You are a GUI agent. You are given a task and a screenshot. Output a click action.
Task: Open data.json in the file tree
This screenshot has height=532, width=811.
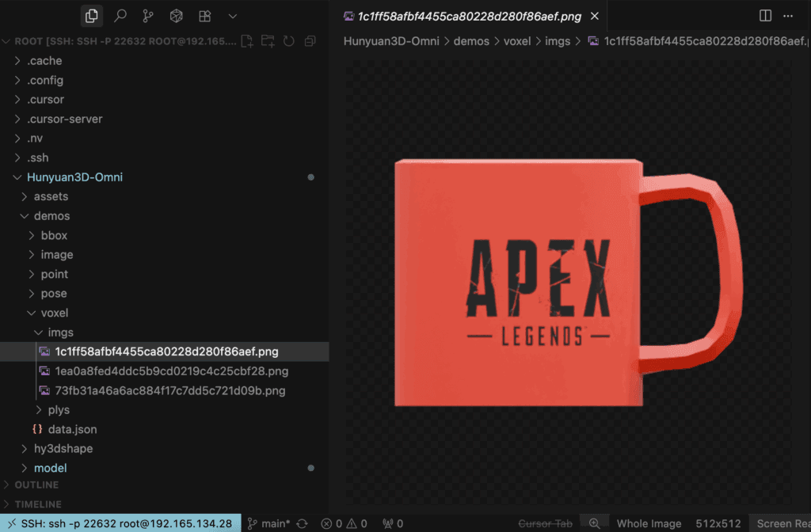73,429
